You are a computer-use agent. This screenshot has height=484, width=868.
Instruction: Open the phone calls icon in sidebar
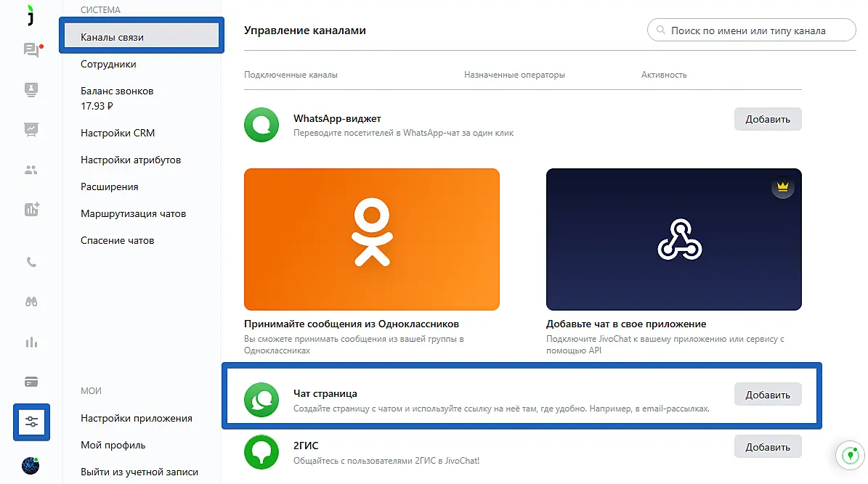[x=31, y=262]
